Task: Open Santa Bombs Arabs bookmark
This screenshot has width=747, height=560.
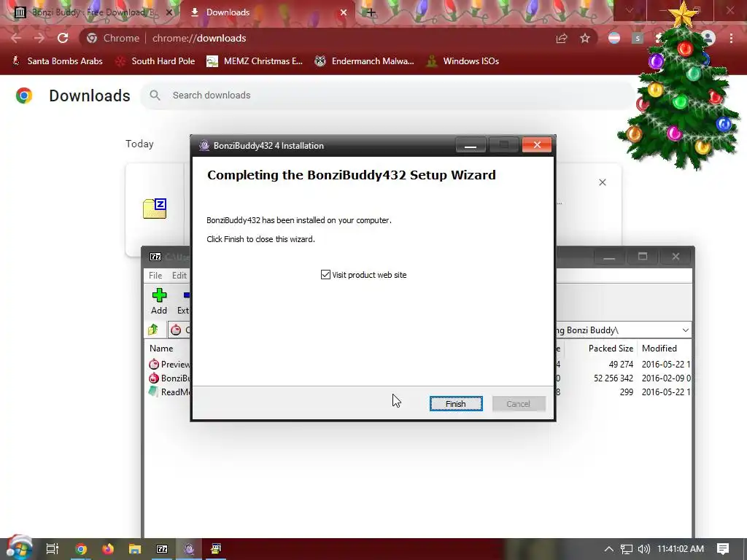Action: (57, 61)
